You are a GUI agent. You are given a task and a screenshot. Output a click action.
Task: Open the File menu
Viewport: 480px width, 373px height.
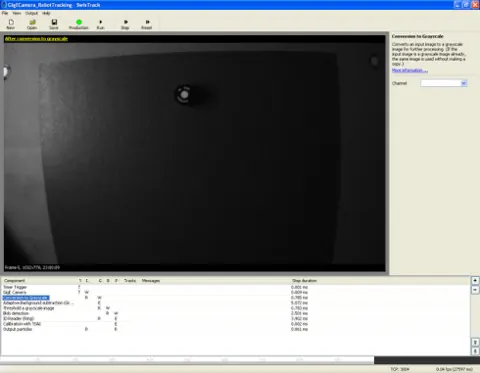(x=5, y=13)
